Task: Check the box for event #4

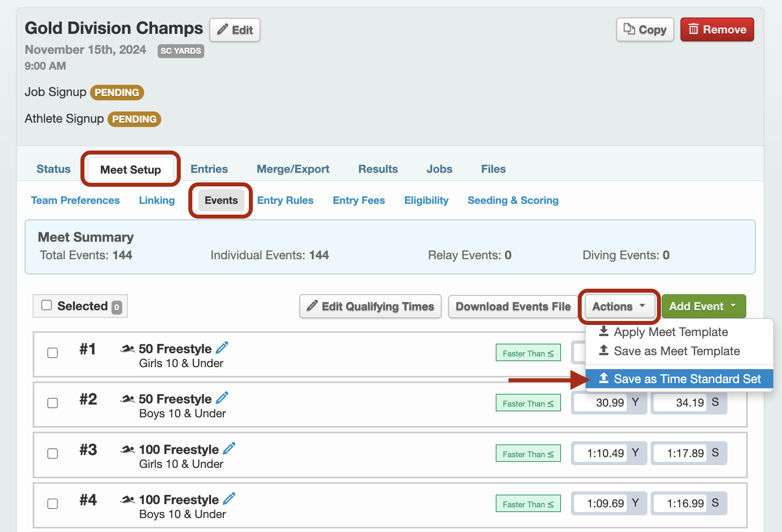Action: coord(53,504)
